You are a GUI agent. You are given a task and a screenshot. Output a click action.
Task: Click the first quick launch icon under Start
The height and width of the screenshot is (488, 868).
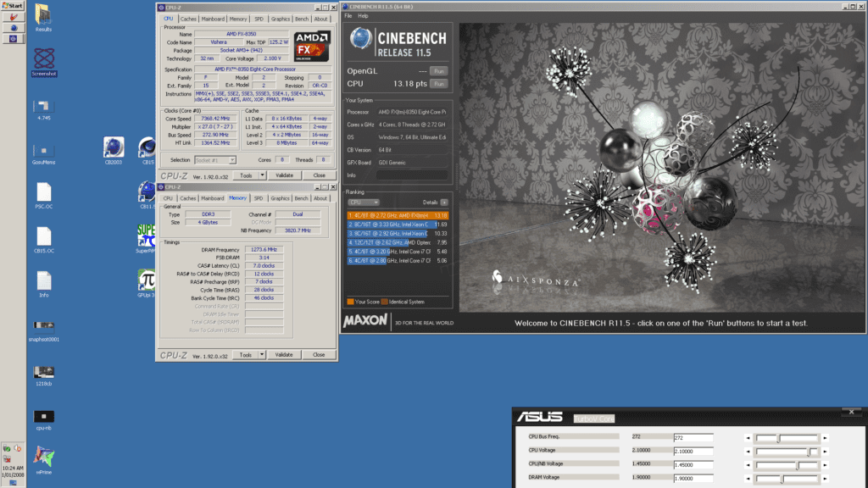[14, 17]
